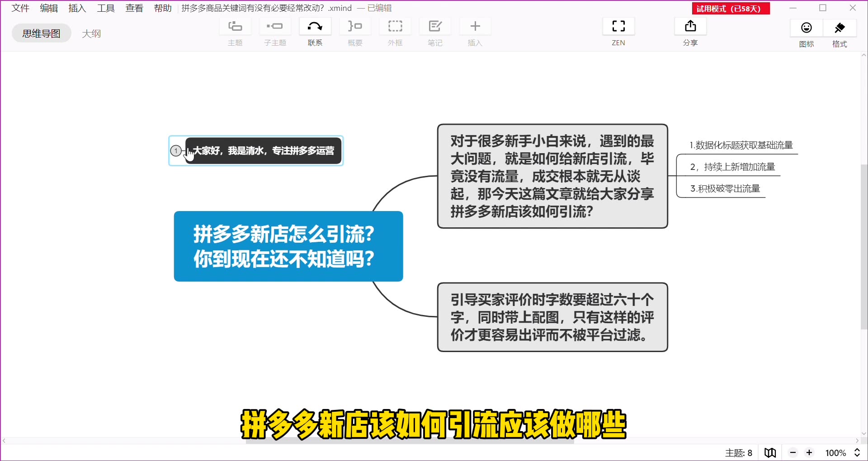
Task: Open the 帮助 menu
Action: 163,8
